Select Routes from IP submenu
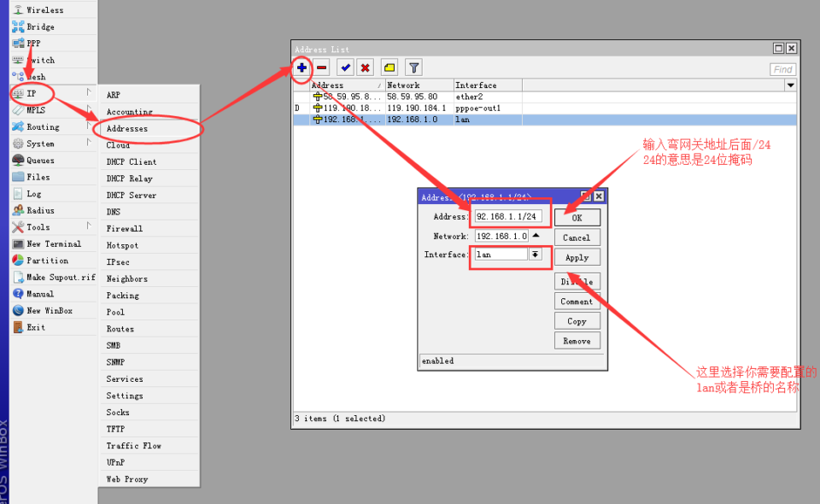Screen dimensions: 820x504 pos(149,329)
